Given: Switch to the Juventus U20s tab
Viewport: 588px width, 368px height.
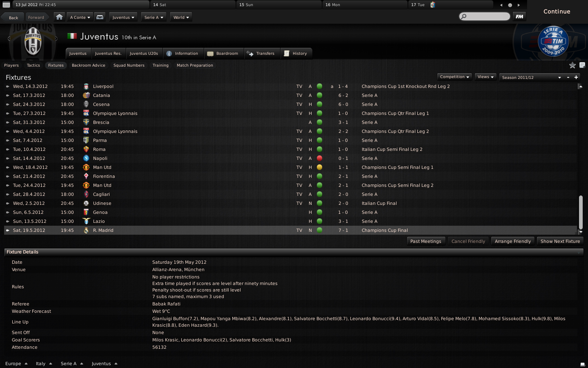Looking at the screenshot, I should pyautogui.click(x=144, y=54).
